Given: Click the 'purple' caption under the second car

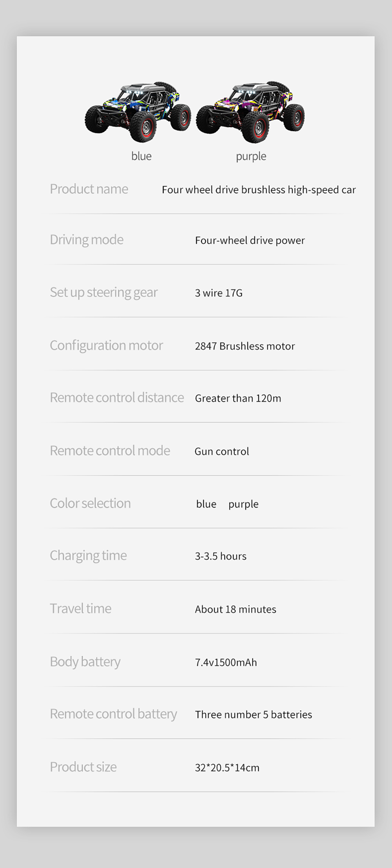Looking at the screenshot, I should coord(251,157).
